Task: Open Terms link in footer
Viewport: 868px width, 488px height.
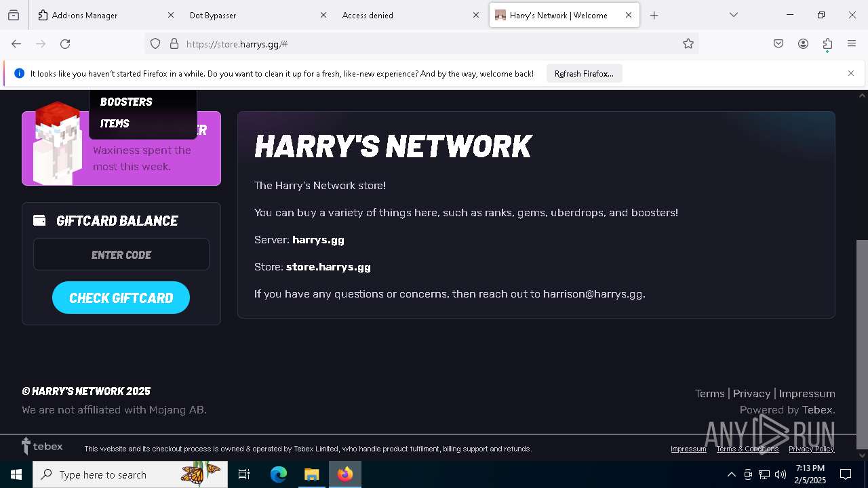Action: point(709,393)
